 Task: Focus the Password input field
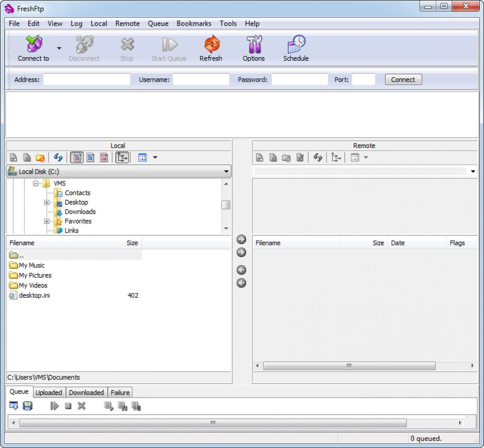[300, 79]
